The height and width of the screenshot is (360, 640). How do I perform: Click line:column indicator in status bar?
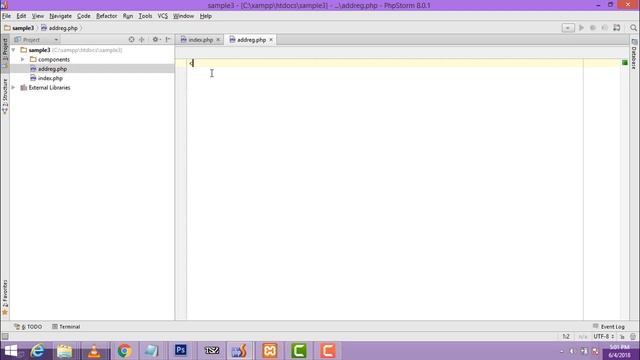(566, 336)
